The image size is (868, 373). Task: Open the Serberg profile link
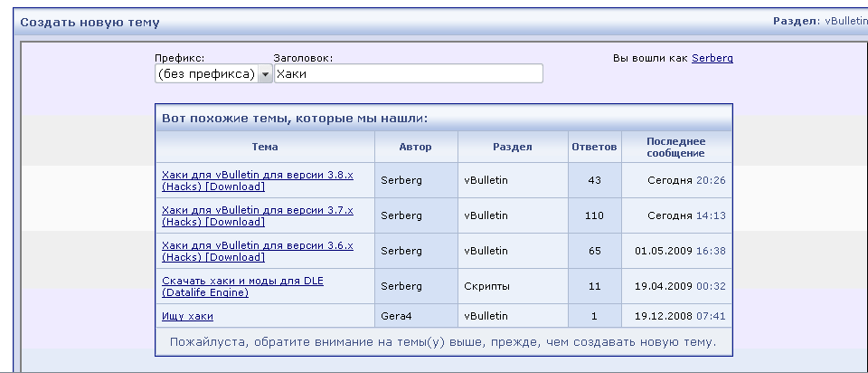(712, 58)
